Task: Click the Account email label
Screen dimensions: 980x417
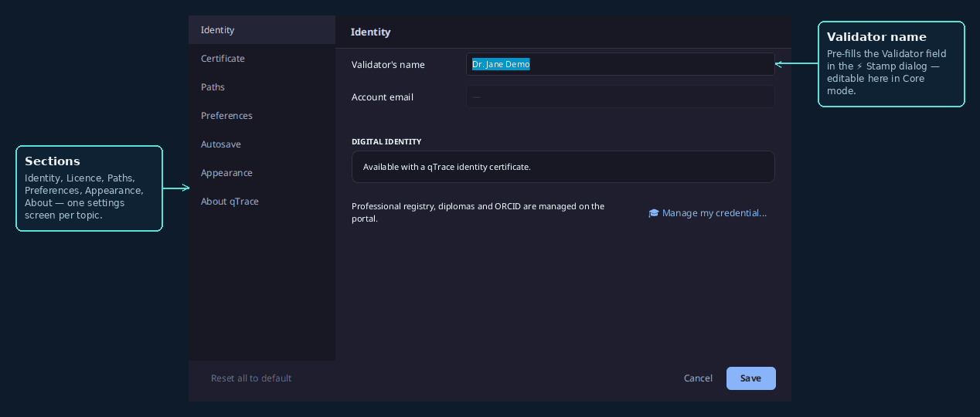Action: point(383,97)
